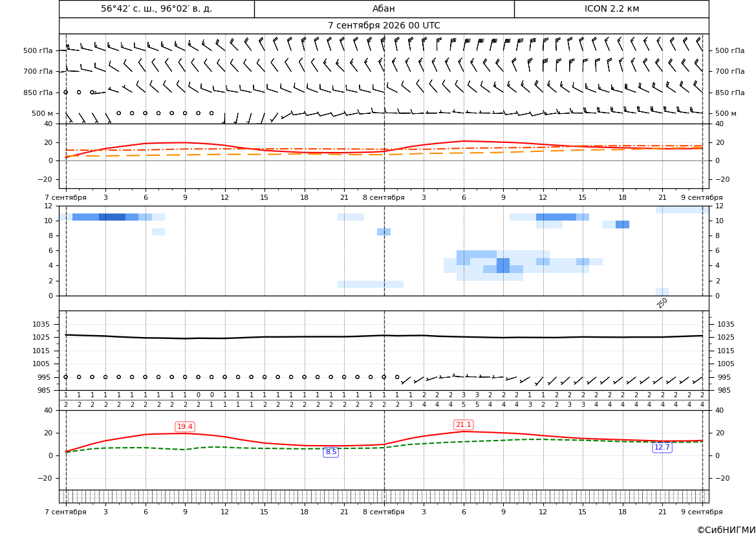Click the blue 8.5 minimum temperature label

[x=330, y=452]
